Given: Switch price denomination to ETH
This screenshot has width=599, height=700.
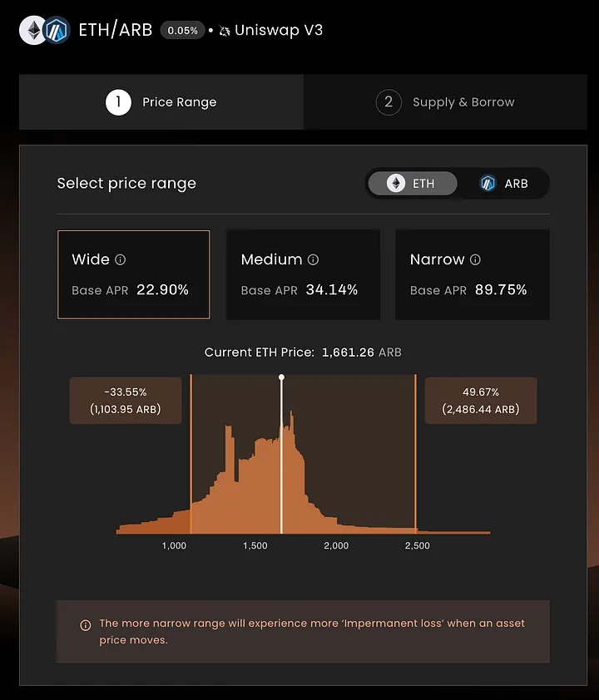Looking at the screenshot, I should [x=413, y=184].
